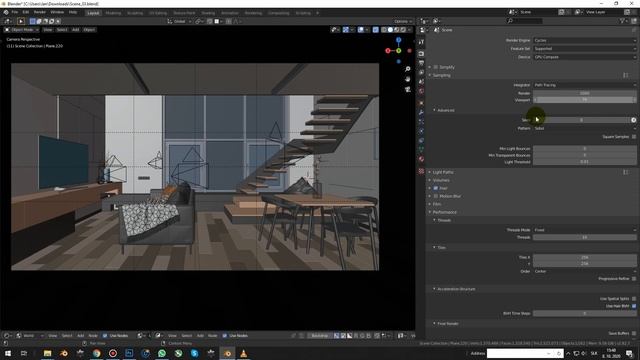Image resolution: width=640 pixels, height=360 pixels.
Task: Click the viewport zoom magnifier icon
Action: click(x=407, y=69)
